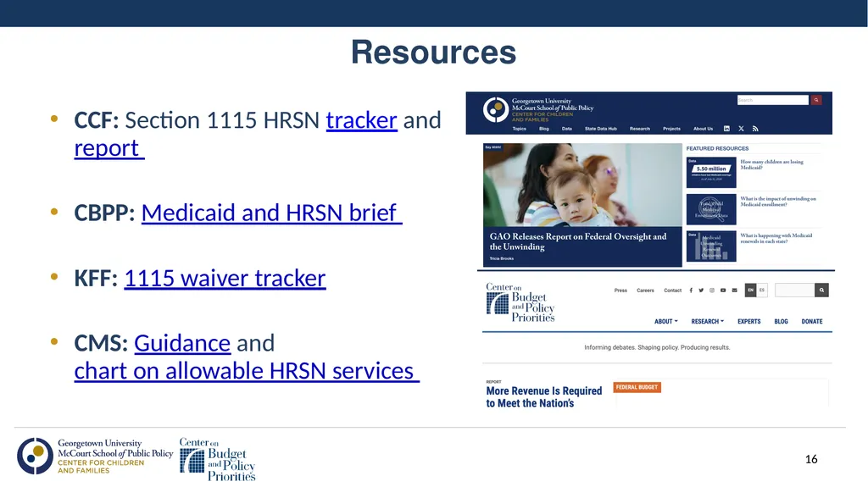This screenshot has height=487, width=868.
Task: Click the Careers link on CBPP site
Action: pyautogui.click(x=645, y=290)
